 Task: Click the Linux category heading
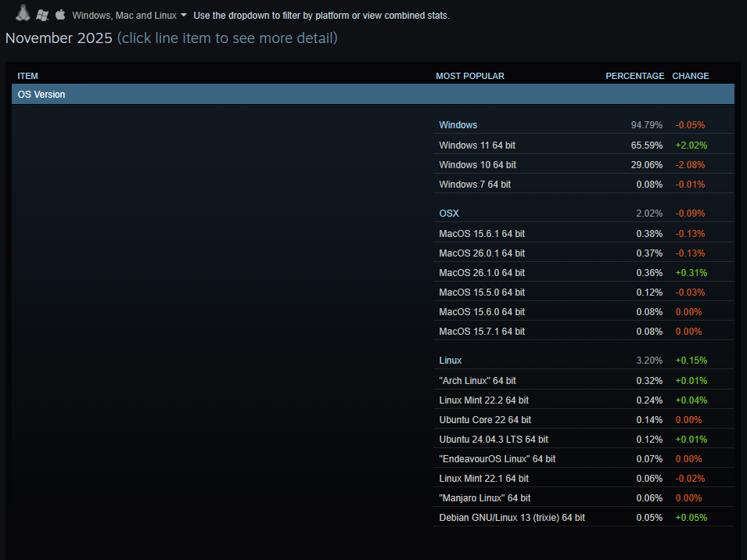click(x=451, y=361)
